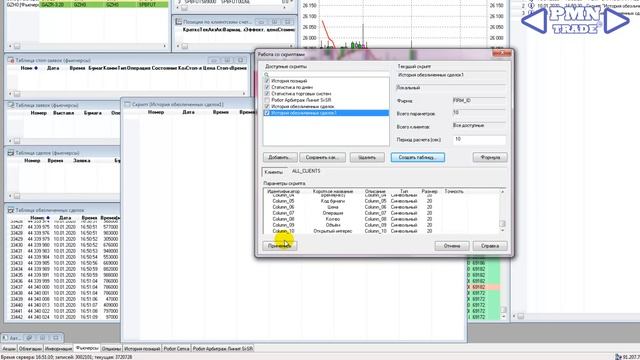This screenshot has height=360, width=640.
Task: Click the Фирма FIRM_ID field
Action: click(479, 100)
